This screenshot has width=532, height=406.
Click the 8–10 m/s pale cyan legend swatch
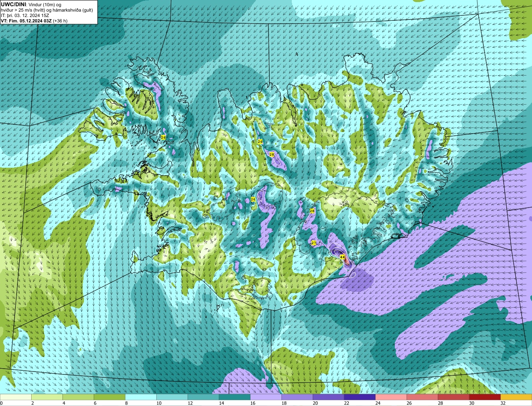coord(141,397)
